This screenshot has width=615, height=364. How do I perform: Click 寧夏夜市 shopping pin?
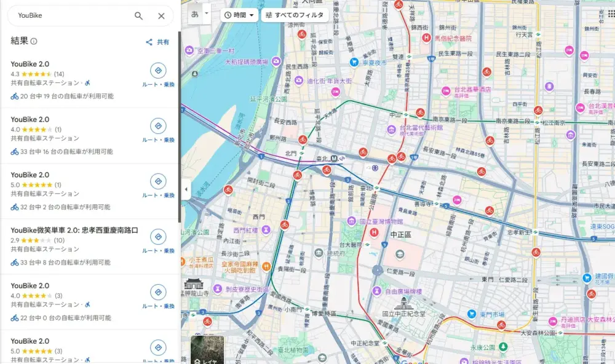tap(354, 62)
